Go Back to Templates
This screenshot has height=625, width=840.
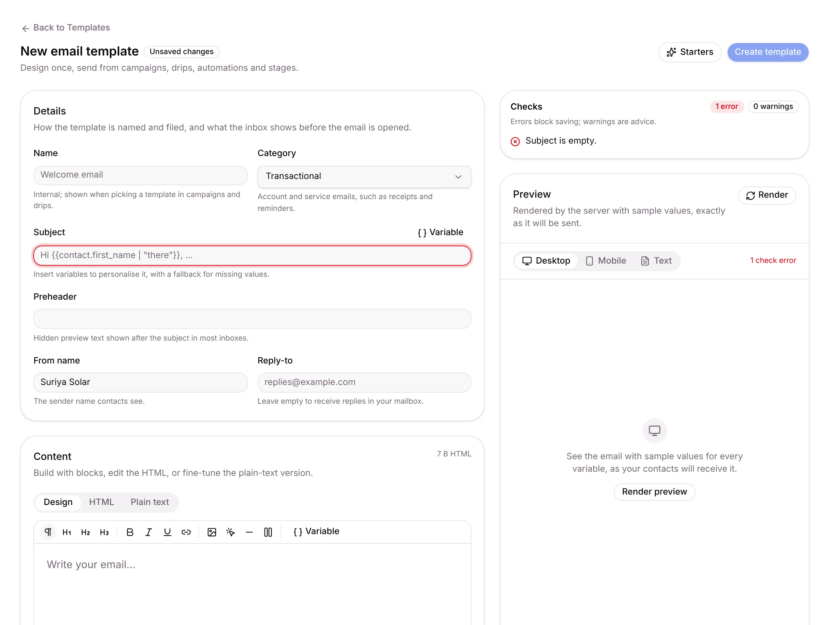pyautogui.click(x=66, y=28)
